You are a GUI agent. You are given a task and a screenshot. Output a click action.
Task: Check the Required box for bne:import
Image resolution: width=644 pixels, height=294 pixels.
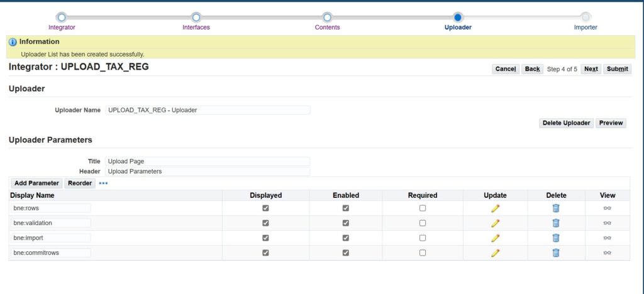(423, 237)
